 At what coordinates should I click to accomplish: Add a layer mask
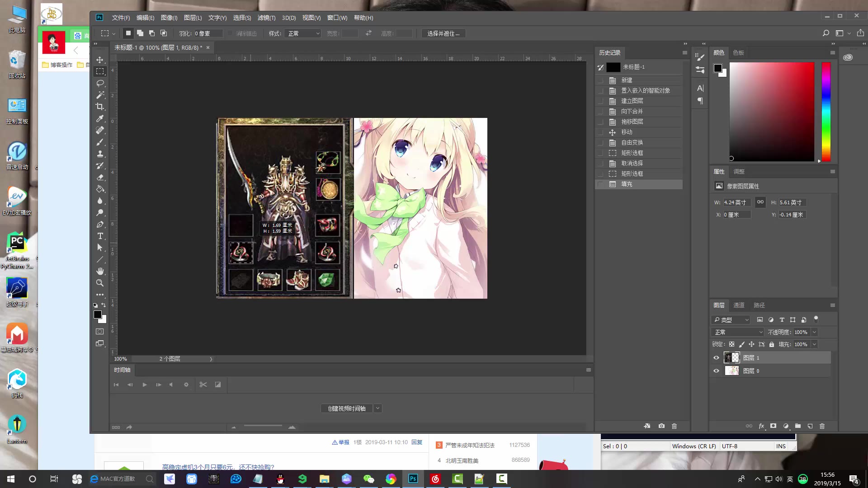[774, 426]
